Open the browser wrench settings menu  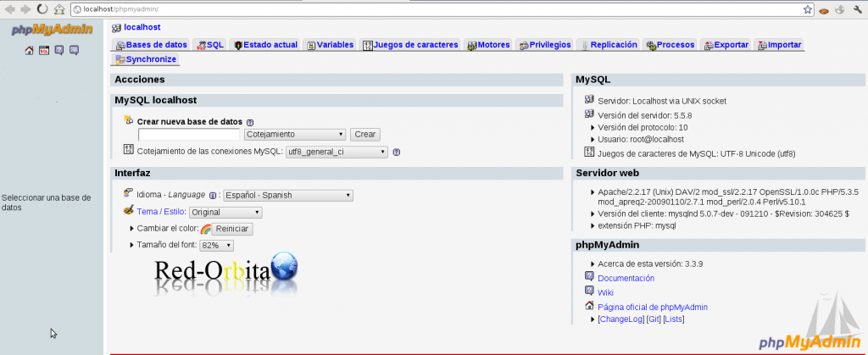tap(858, 9)
